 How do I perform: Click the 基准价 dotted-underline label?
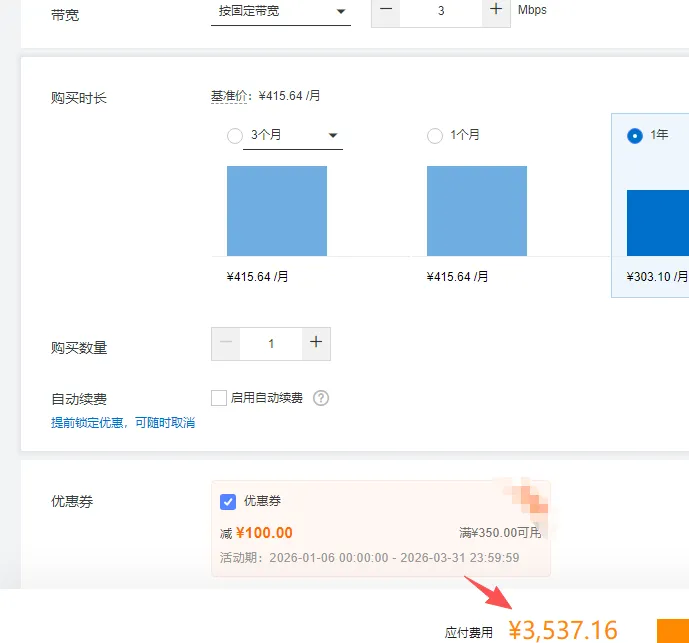[229, 96]
